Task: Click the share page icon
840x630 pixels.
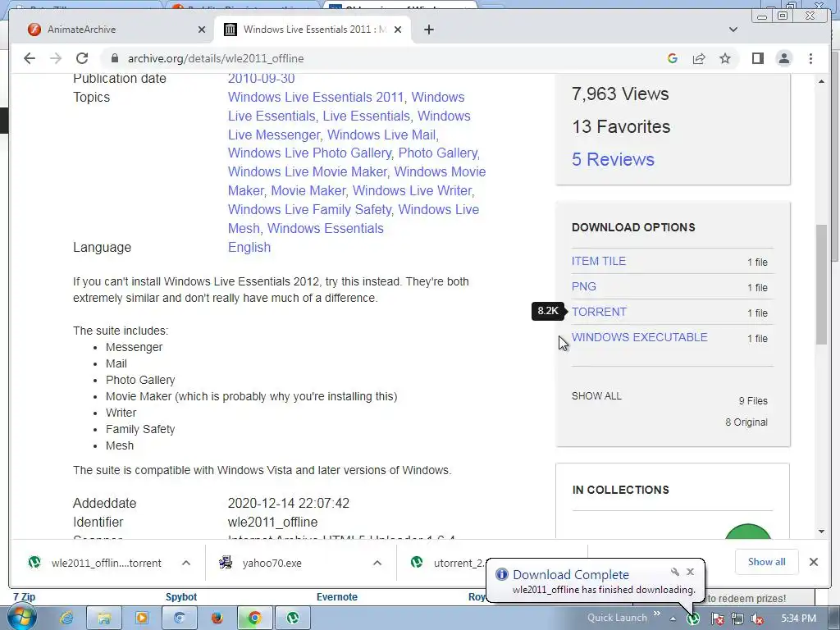Action: 699,58
